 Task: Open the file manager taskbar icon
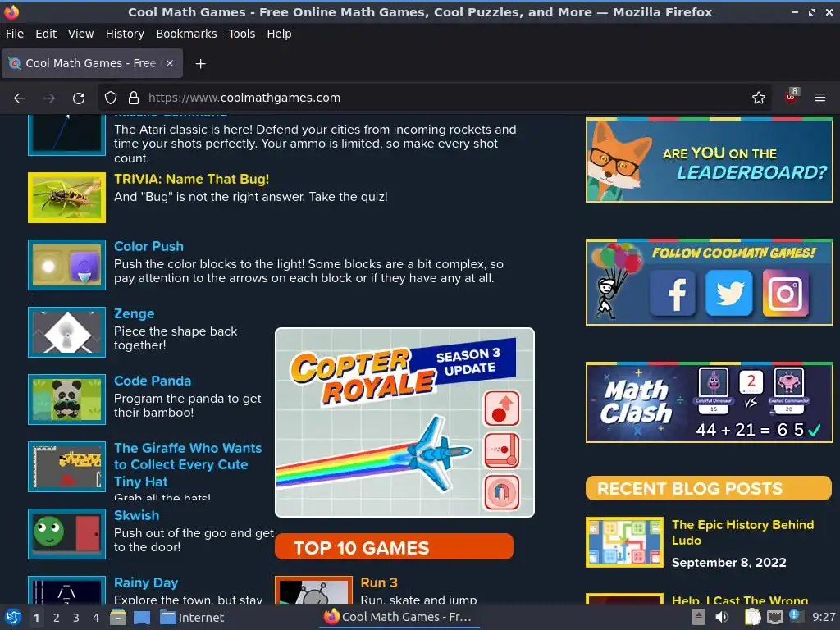(118, 617)
